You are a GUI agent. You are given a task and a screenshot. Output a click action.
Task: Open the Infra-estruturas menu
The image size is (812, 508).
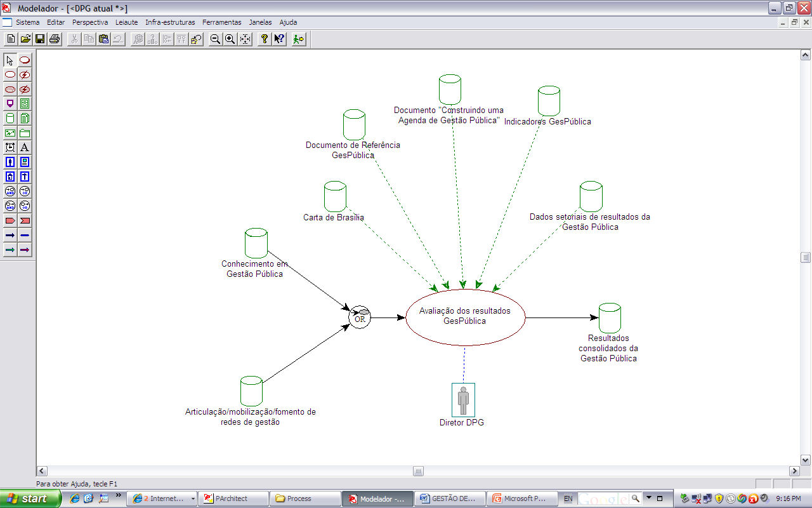[x=170, y=22]
